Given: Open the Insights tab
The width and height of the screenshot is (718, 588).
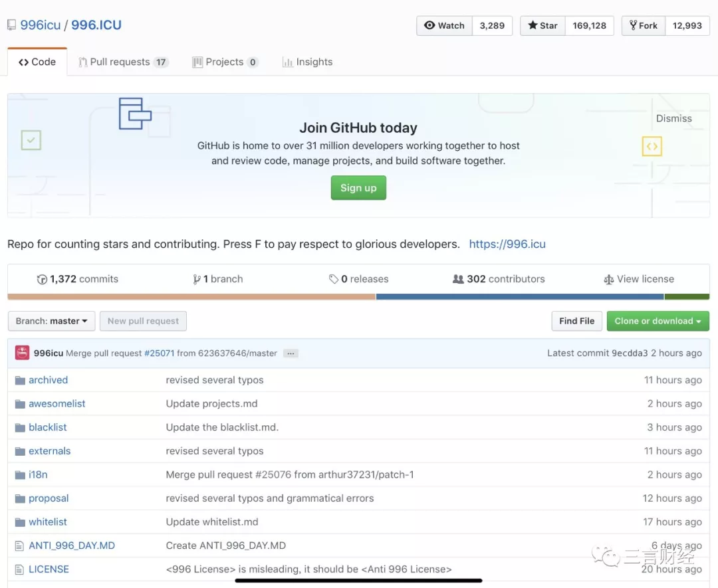Looking at the screenshot, I should click(x=308, y=62).
